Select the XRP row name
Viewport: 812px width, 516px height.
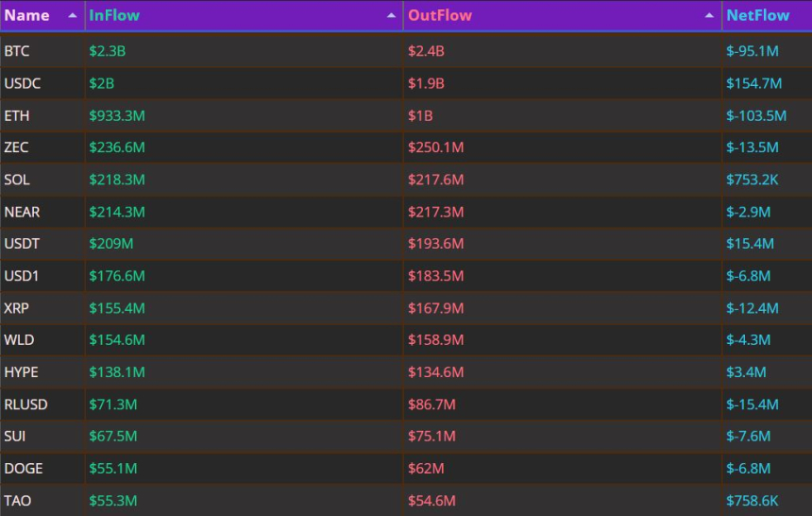click(17, 308)
